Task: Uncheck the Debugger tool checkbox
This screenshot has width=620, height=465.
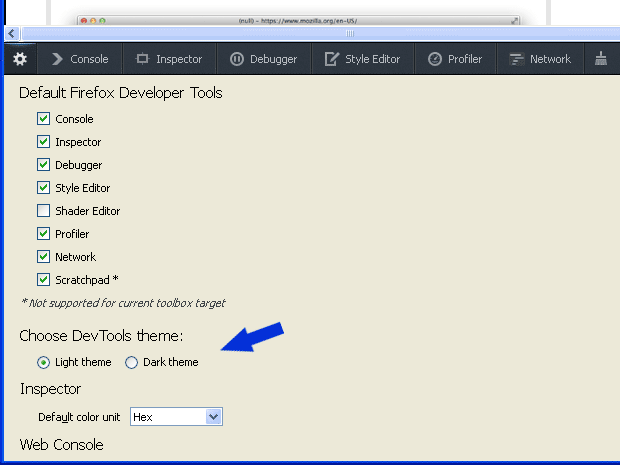Action: click(43, 164)
